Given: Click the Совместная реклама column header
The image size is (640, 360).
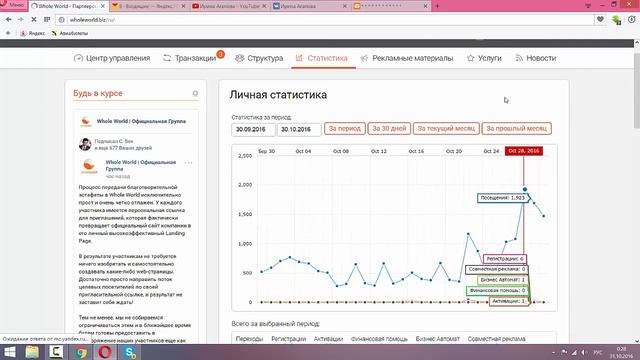Looking at the screenshot, I should 496,339.
